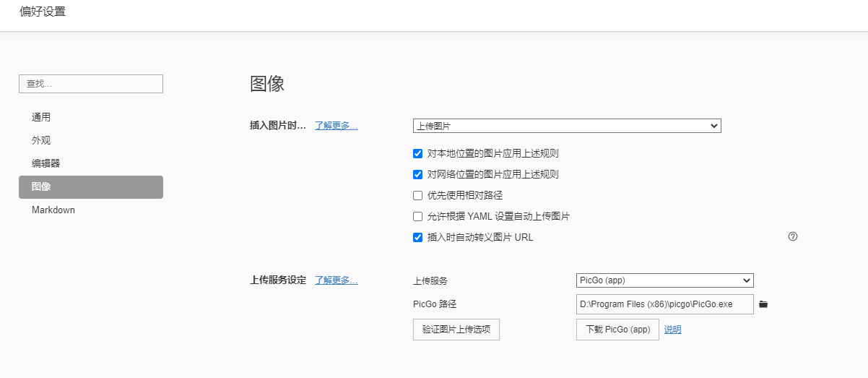The height and width of the screenshot is (378, 868).
Task: Click the 图像 page heading
Action: (x=267, y=84)
